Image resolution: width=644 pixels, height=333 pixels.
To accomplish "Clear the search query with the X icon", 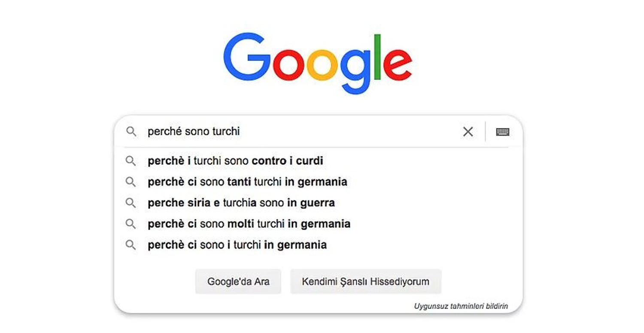I will point(468,131).
